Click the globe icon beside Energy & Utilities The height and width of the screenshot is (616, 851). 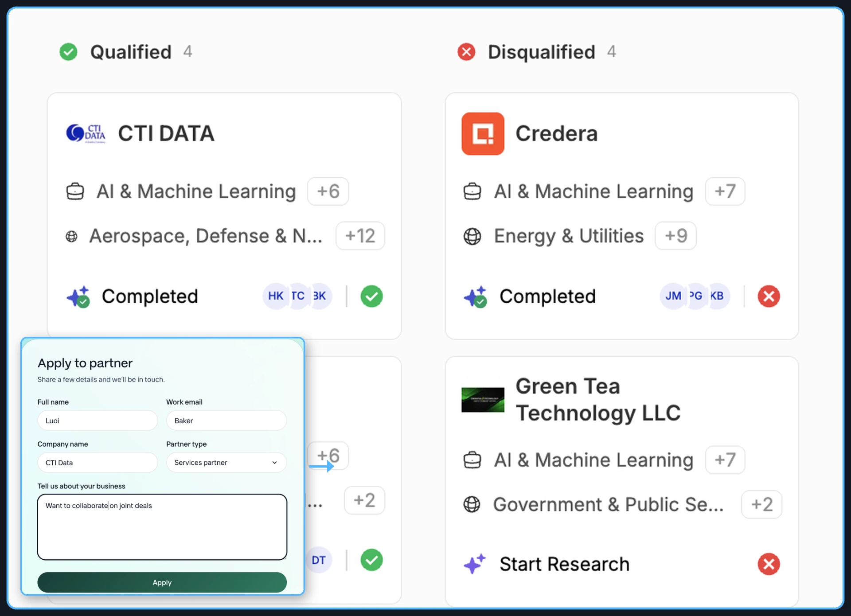[x=472, y=236]
